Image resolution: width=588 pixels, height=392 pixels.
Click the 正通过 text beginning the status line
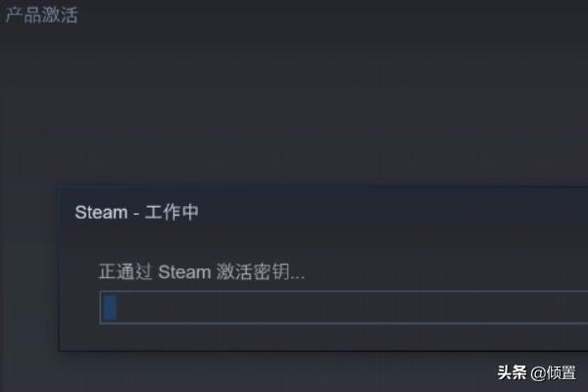[125, 271]
